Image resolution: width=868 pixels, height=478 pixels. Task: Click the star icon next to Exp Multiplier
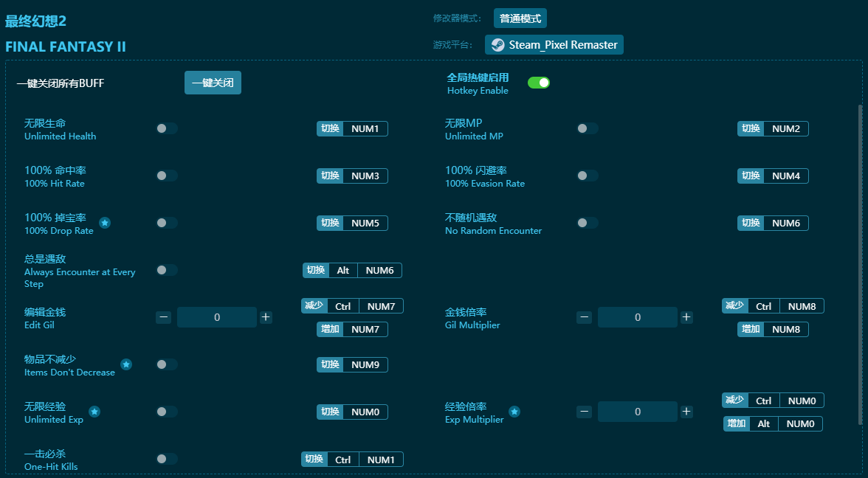pyautogui.click(x=514, y=412)
